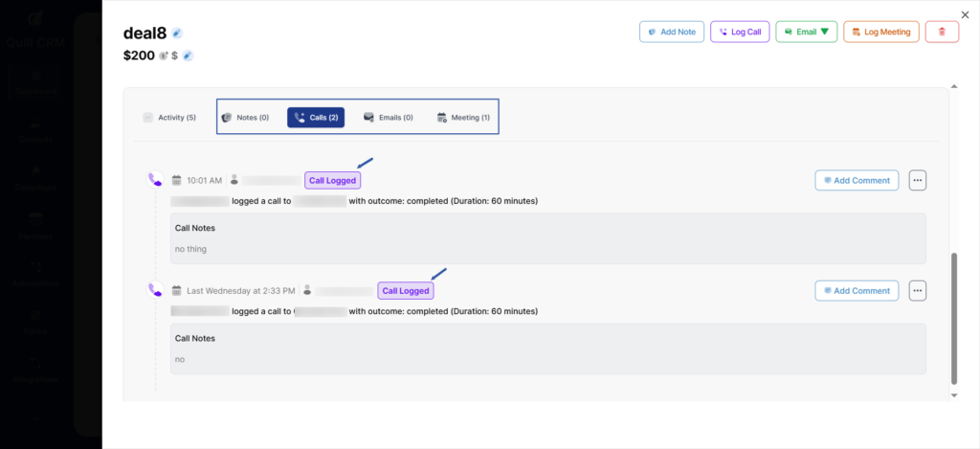Click the Add Note button
This screenshot has width=980, height=449.
(671, 32)
